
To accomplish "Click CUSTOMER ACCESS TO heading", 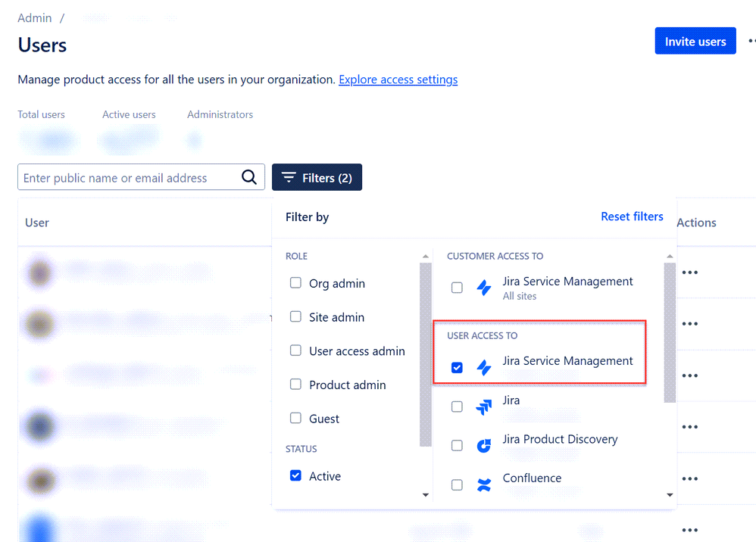I will [495, 257].
